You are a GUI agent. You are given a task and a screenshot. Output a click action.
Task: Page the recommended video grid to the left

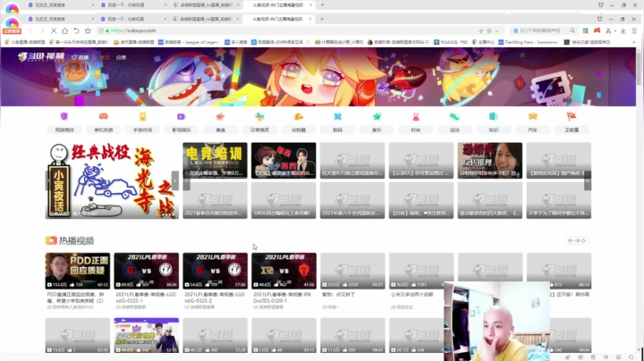[x=186, y=180]
